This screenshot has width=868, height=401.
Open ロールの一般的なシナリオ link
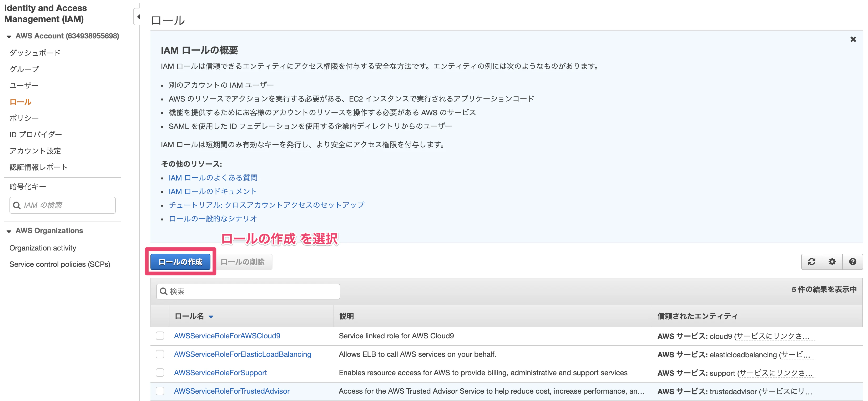213,219
